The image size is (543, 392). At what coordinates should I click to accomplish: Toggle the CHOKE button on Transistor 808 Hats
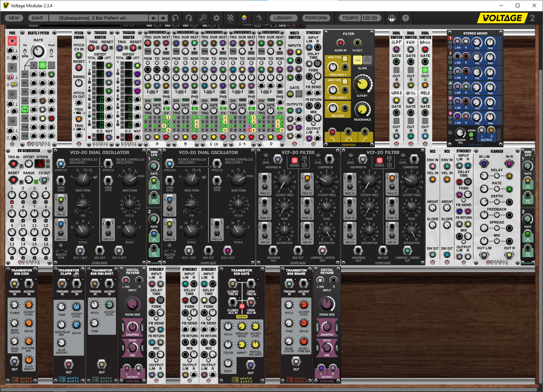click(242, 306)
